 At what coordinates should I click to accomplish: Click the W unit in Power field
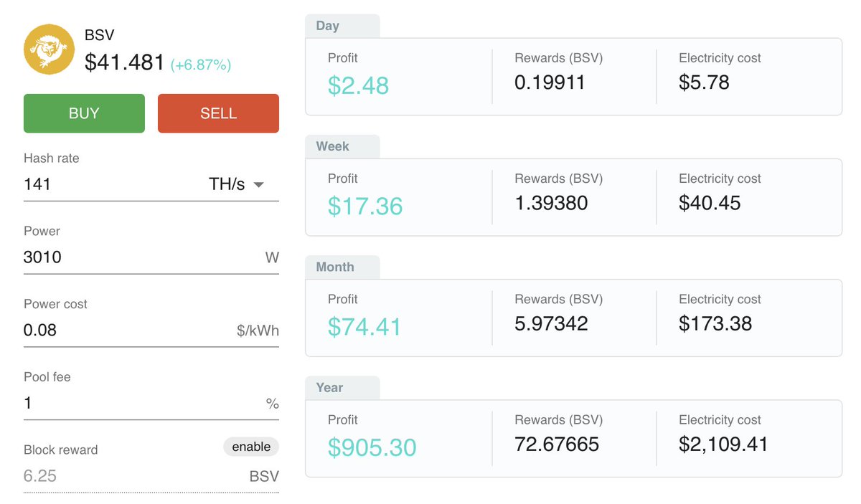(x=272, y=258)
